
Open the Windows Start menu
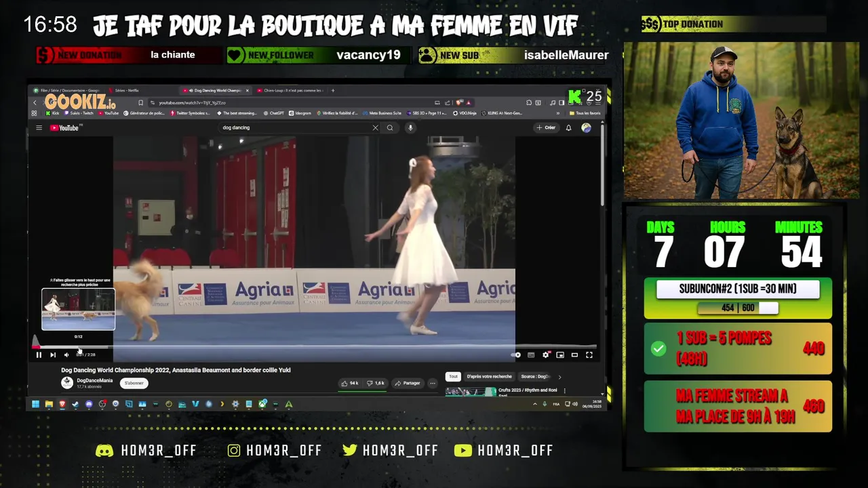(35, 404)
